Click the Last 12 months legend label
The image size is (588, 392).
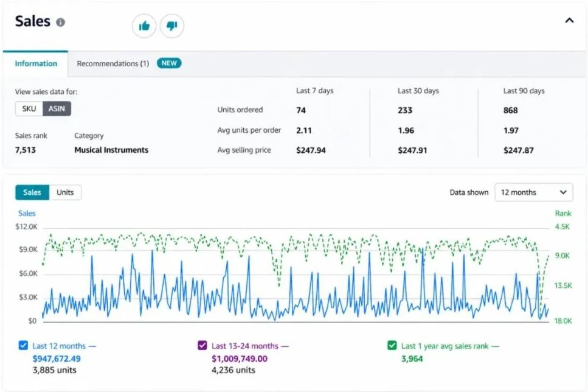59,346
